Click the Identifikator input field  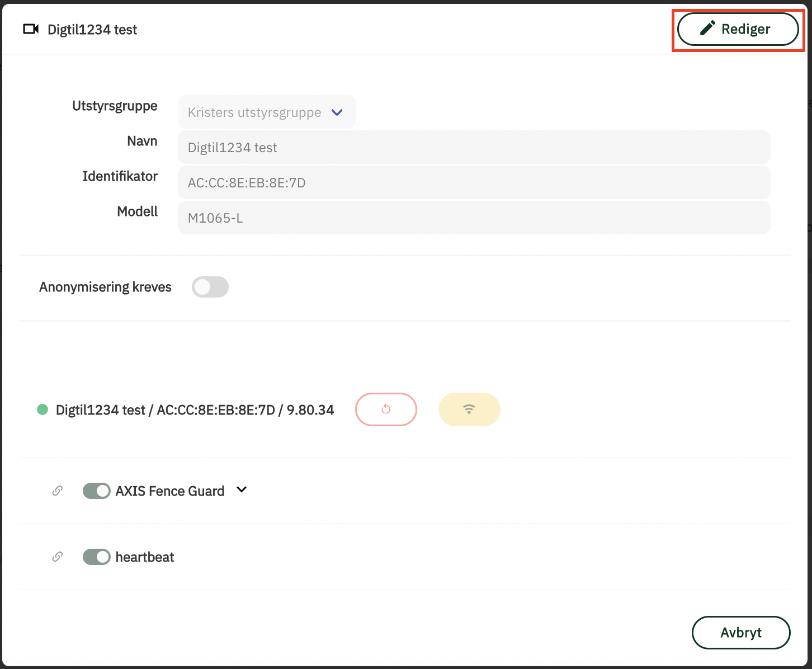click(474, 182)
